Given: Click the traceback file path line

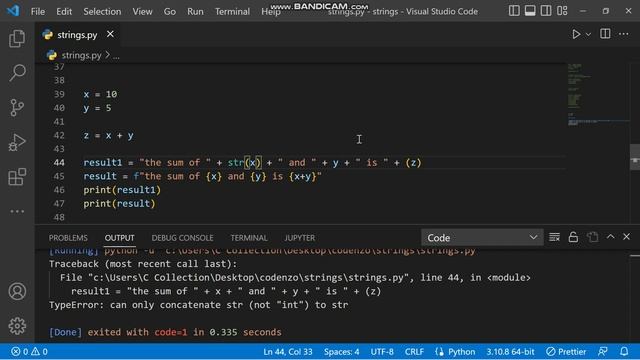Looking at the screenshot, I should click(x=295, y=278).
